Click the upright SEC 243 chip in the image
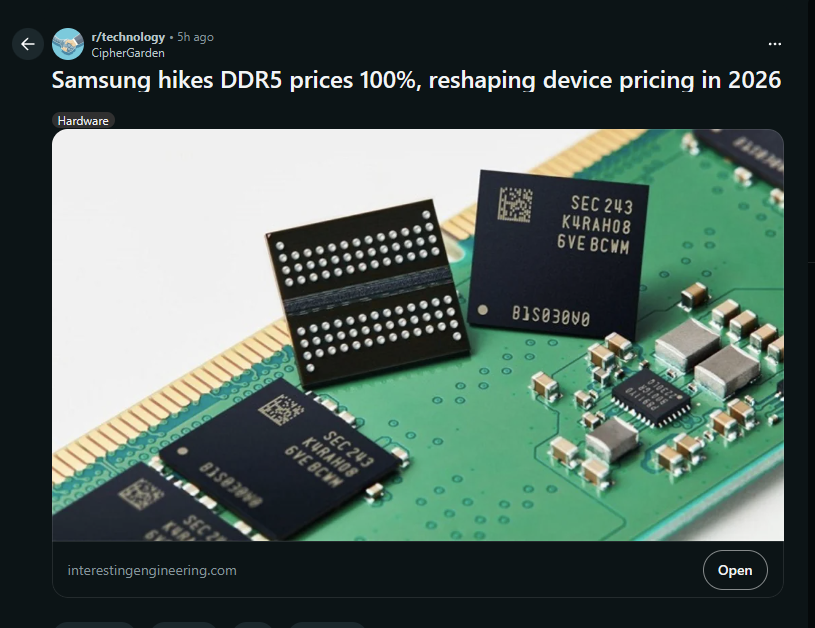 557,255
